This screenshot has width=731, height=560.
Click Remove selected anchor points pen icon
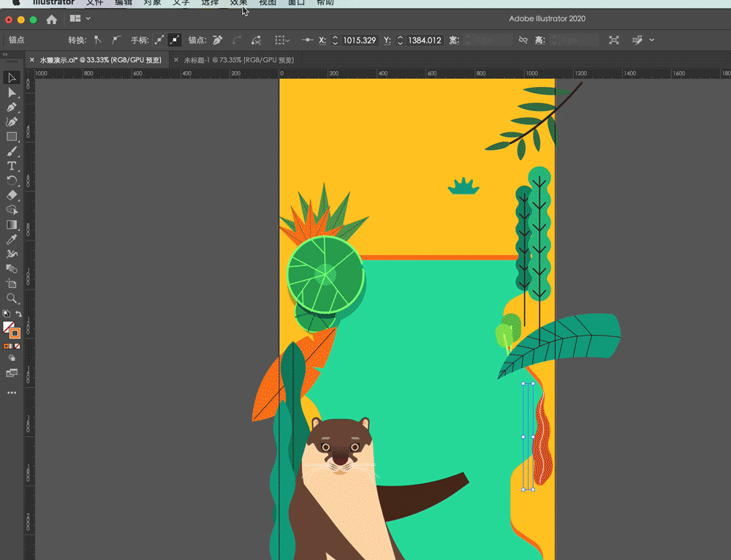(x=218, y=40)
